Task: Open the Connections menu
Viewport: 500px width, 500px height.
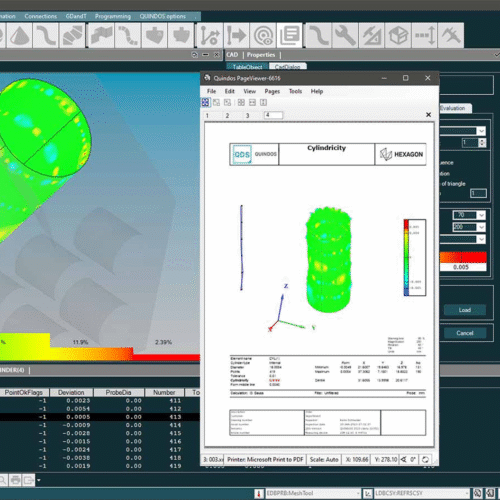Action: coord(40,16)
